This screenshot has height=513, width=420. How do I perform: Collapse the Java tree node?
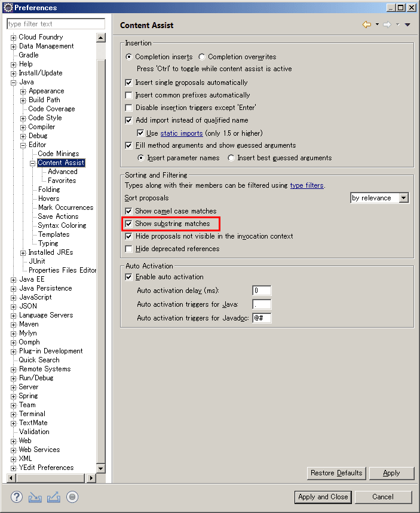(x=13, y=83)
